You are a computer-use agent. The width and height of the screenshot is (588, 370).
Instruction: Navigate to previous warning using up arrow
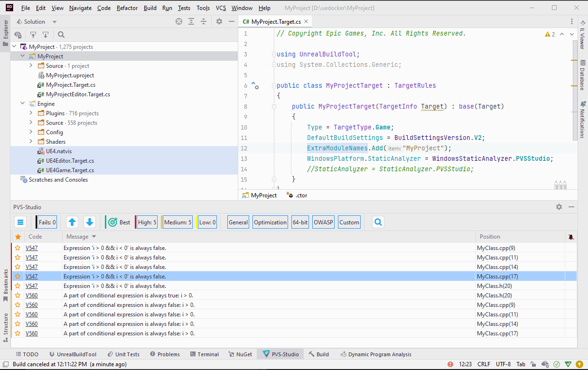72,222
